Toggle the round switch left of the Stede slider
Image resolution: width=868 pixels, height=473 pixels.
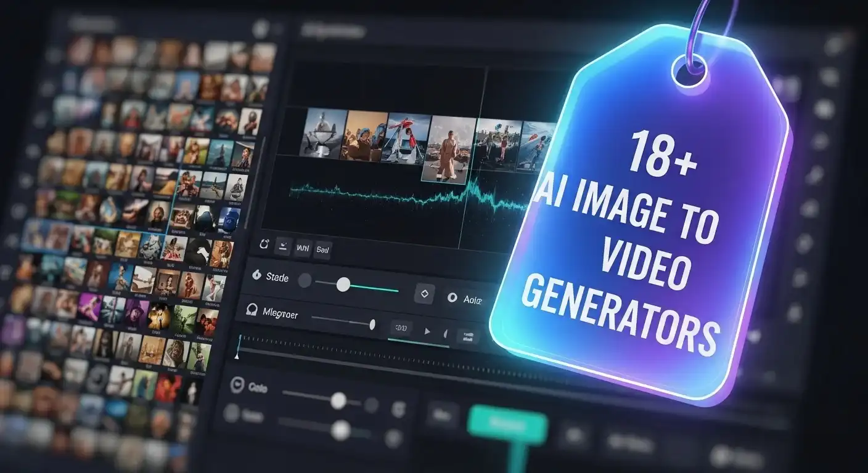[305, 280]
